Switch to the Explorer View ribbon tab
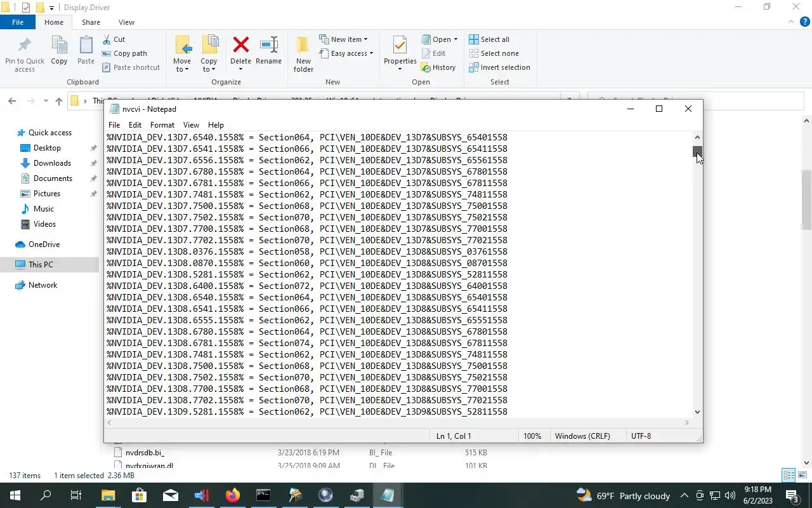 coord(126,22)
